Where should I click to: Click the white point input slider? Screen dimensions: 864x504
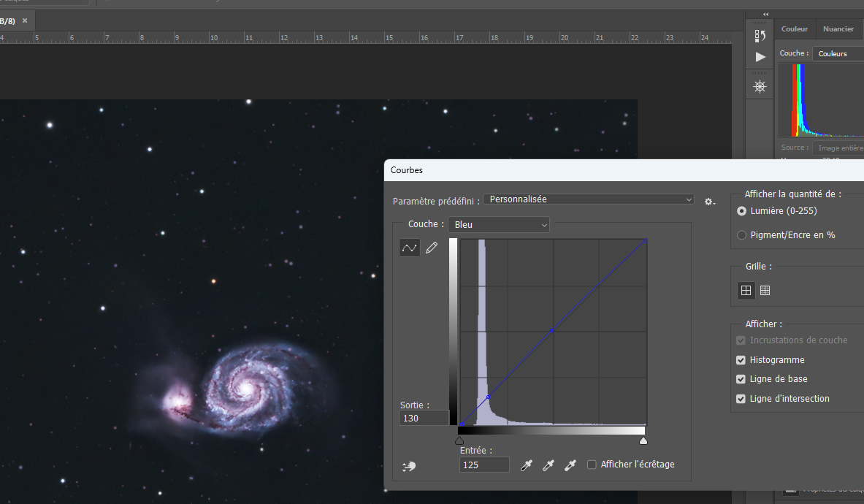(x=643, y=440)
